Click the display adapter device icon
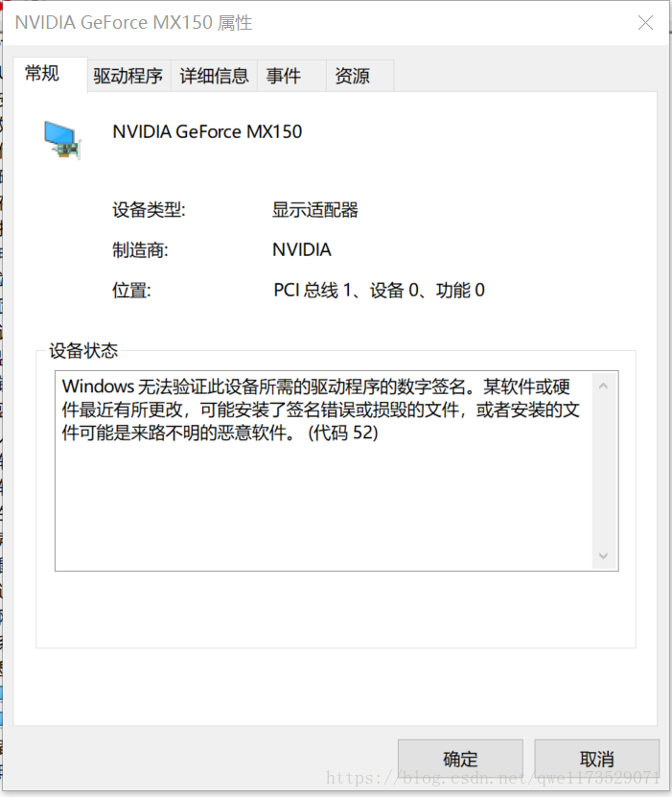 pos(62,140)
